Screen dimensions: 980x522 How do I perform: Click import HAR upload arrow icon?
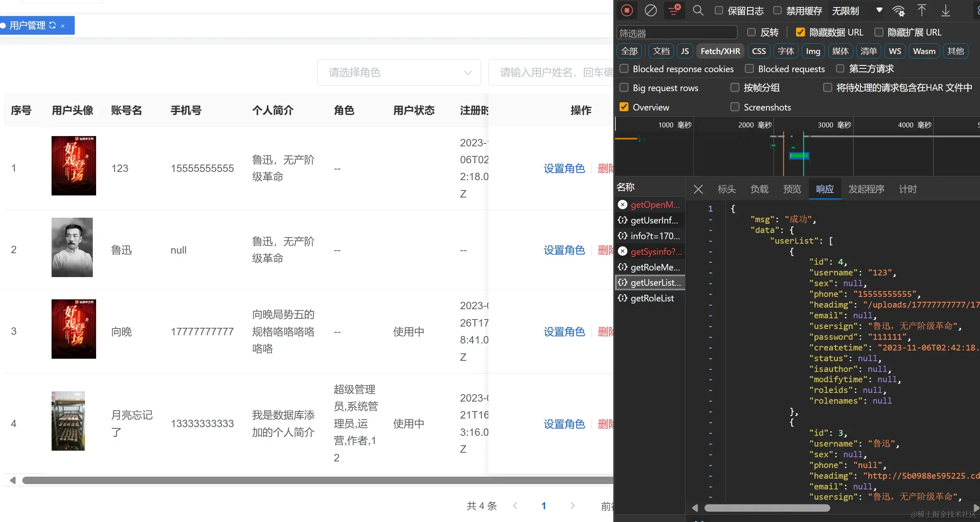[x=922, y=10]
